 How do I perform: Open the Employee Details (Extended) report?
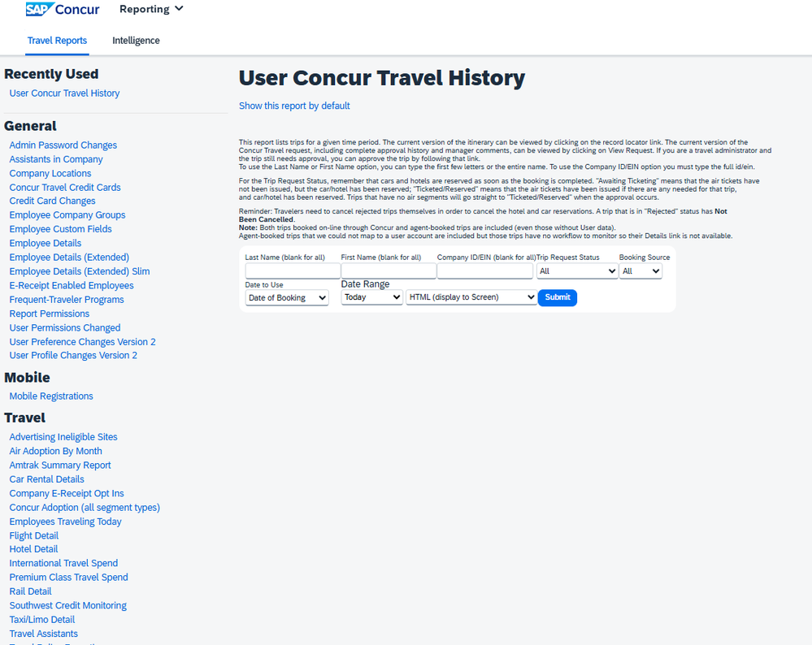69,258
